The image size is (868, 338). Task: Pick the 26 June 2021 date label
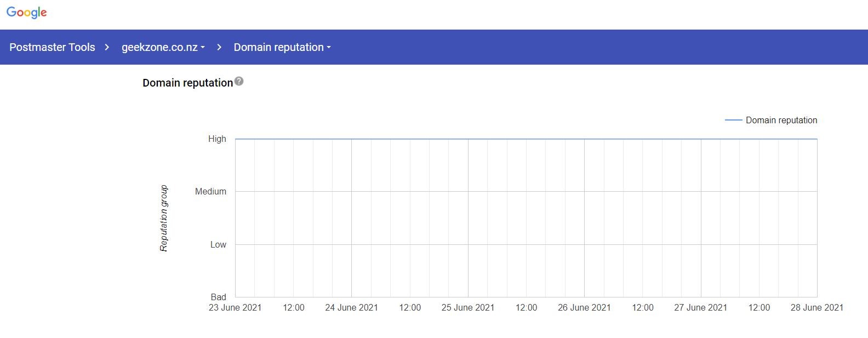pyautogui.click(x=584, y=308)
